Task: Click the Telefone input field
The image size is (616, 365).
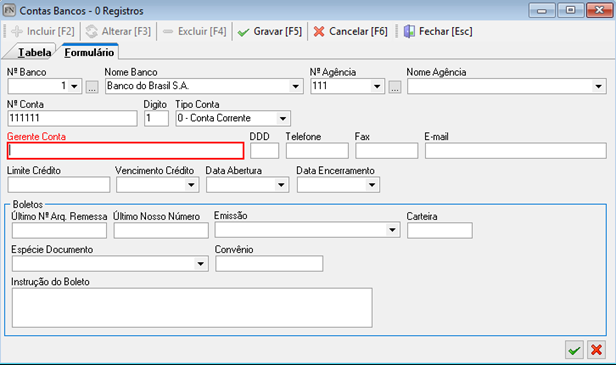Action: [317, 151]
